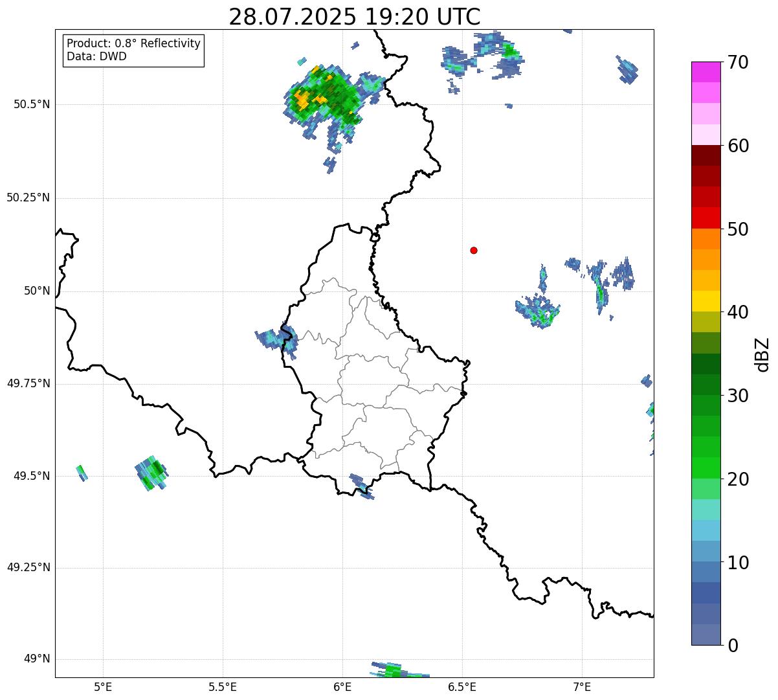This screenshot has width=778, height=700.
Task: Click the 50°N latitude label
Action: point(37,291)
